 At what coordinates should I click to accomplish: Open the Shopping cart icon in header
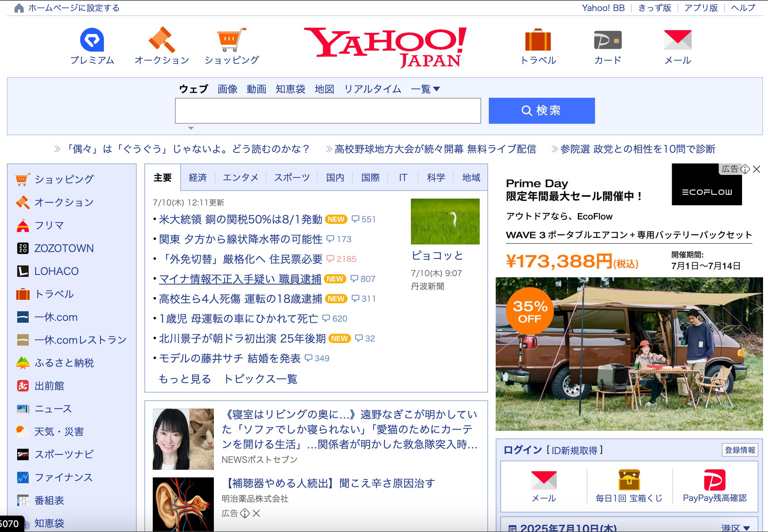point(231,40)
